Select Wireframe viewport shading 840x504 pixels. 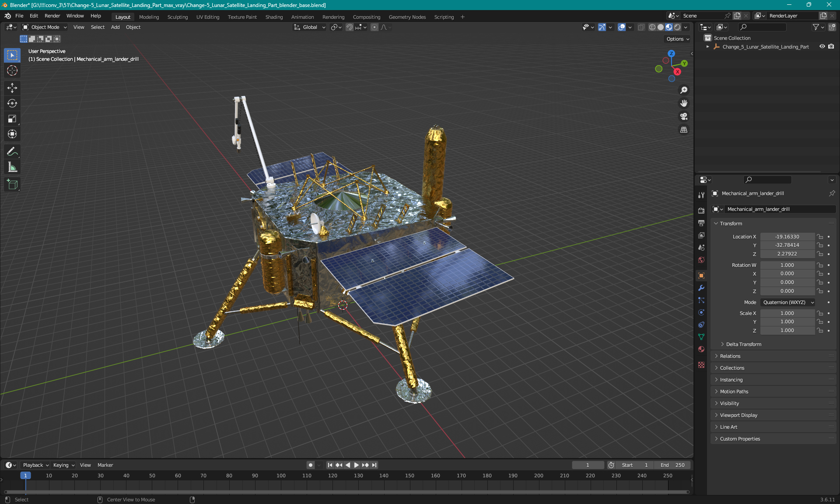(x=652, y=27)
